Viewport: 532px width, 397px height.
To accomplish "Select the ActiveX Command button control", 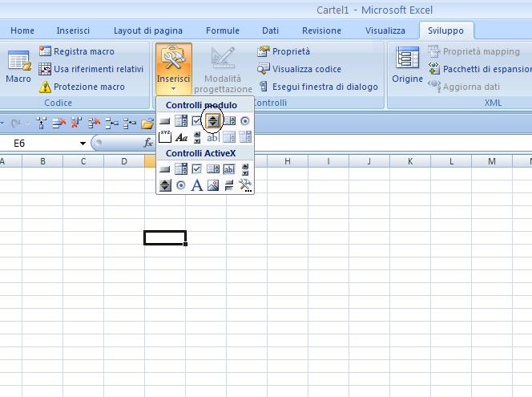I will (x=164, y=169).
